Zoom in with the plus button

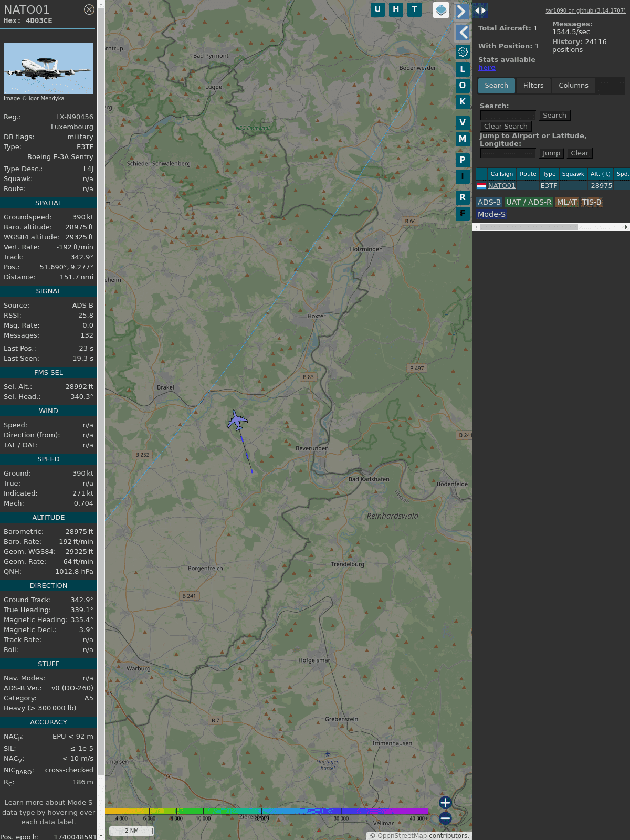click(x=445, y=803)
